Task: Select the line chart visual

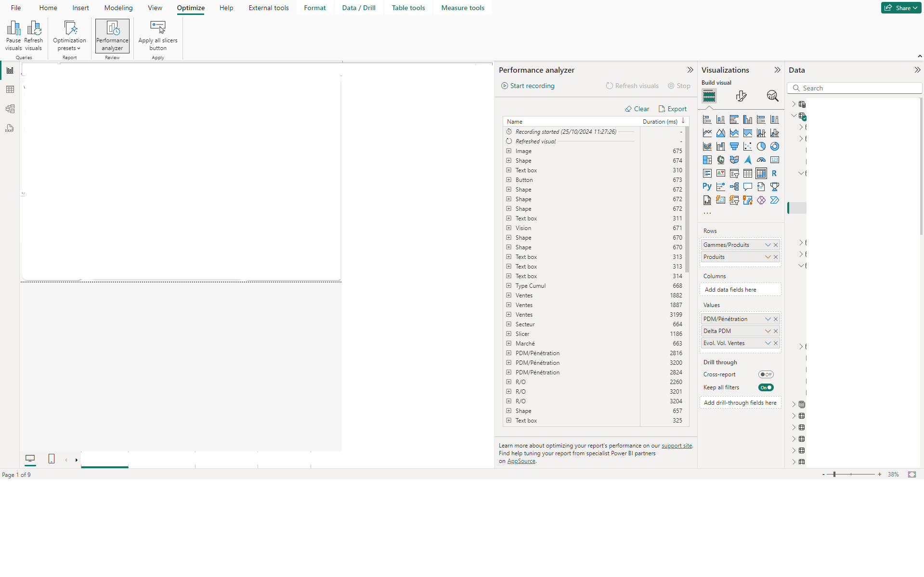Action: 707,133
